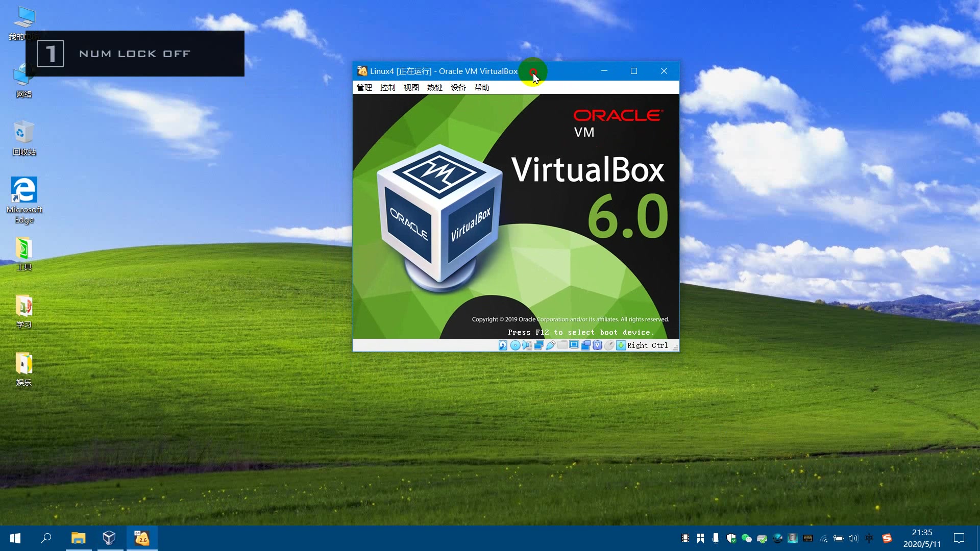Click the audio status icon
This screenshot has height=551, width=980.
coord(526,345)
